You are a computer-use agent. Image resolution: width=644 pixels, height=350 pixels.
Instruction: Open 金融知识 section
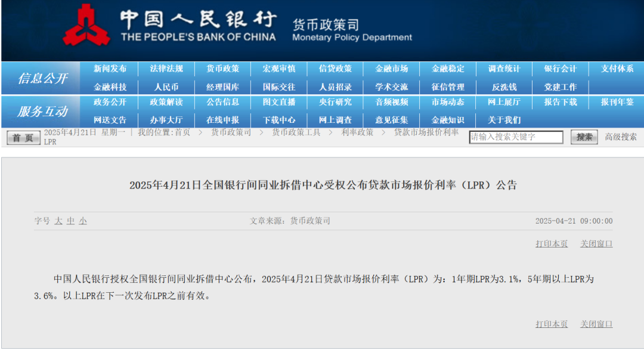(x=448, y=120)
